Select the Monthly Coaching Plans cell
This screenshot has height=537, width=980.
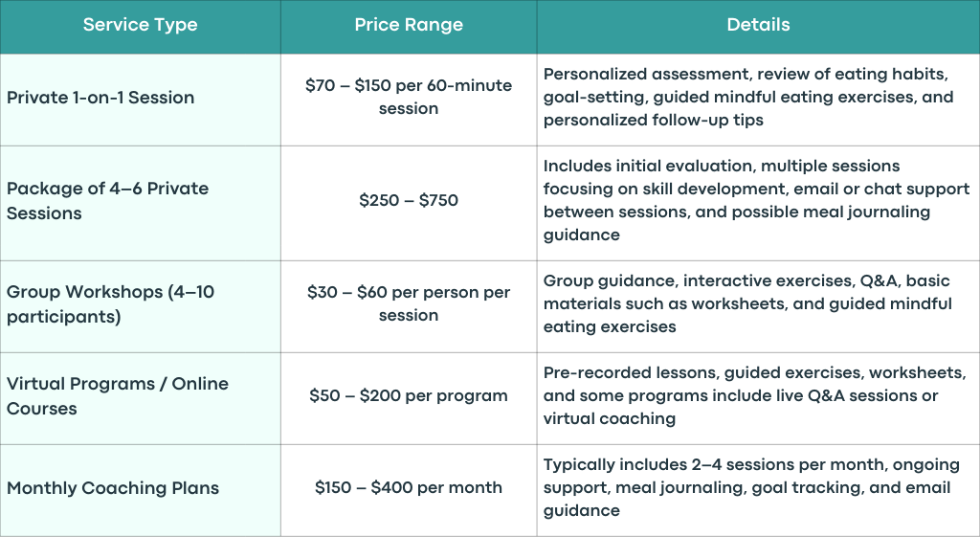tap(140, 490)
